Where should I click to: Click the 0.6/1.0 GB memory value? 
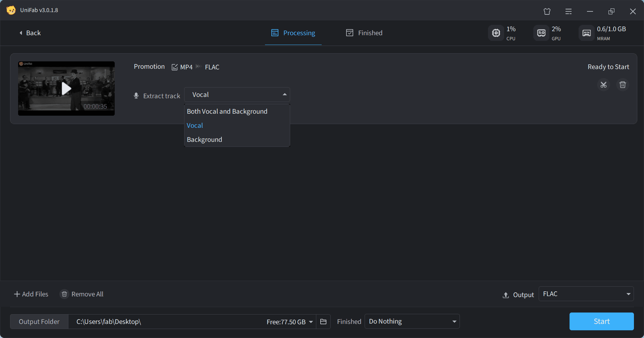pyautogui.click(x=611, y=29)
